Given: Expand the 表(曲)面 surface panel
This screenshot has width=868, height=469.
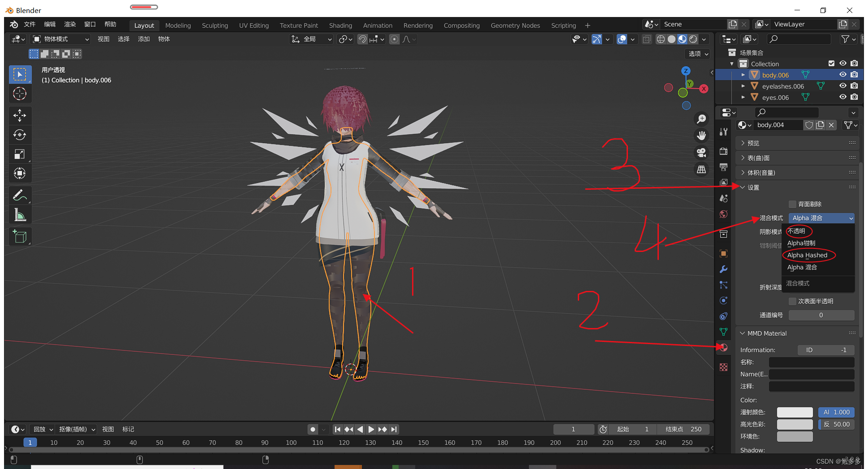Looking at the screenshot, I should pos(798,158).
